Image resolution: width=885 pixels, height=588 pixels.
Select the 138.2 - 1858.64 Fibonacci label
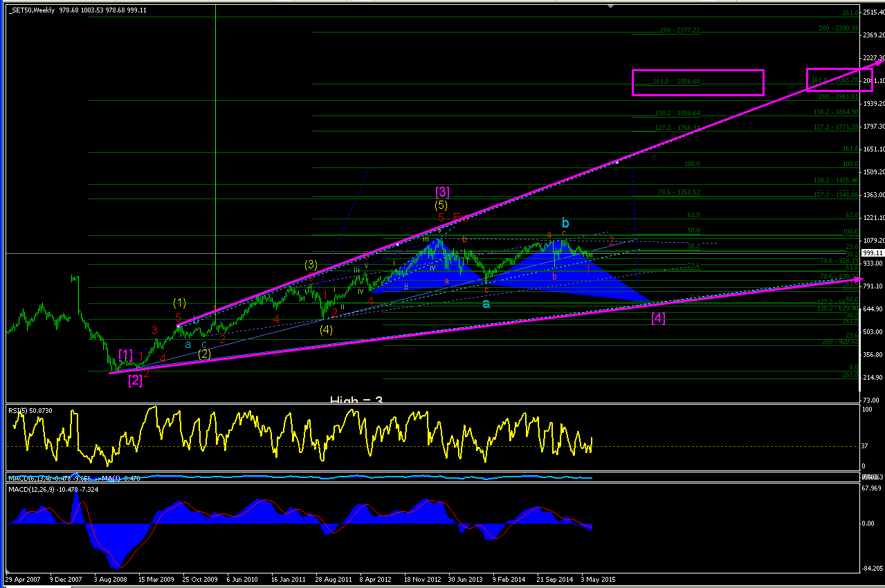coord(678,113)
